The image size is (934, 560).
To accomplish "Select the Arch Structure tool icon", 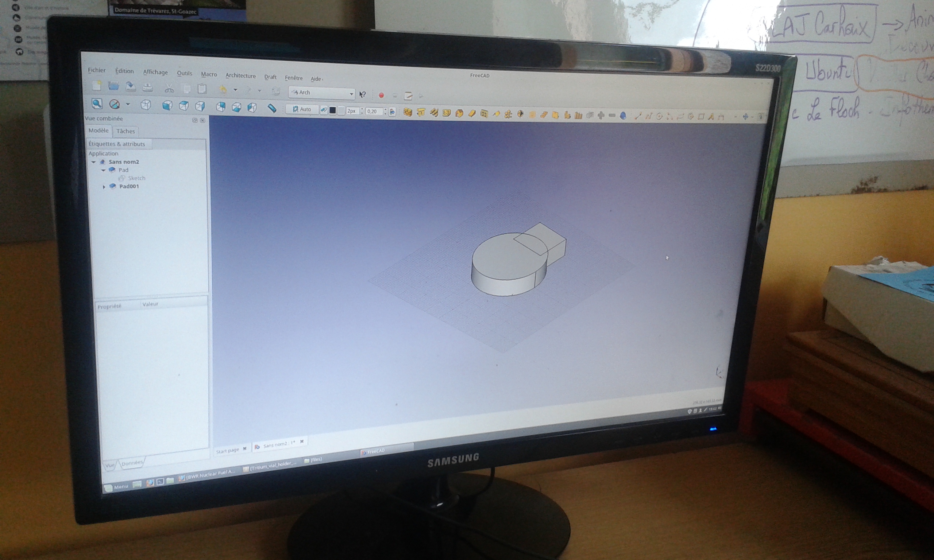I will 421,112.
